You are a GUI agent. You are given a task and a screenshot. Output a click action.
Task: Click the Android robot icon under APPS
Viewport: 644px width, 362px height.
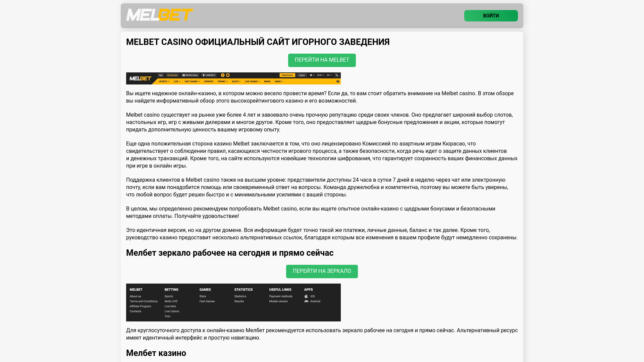(x=306, y=301)
